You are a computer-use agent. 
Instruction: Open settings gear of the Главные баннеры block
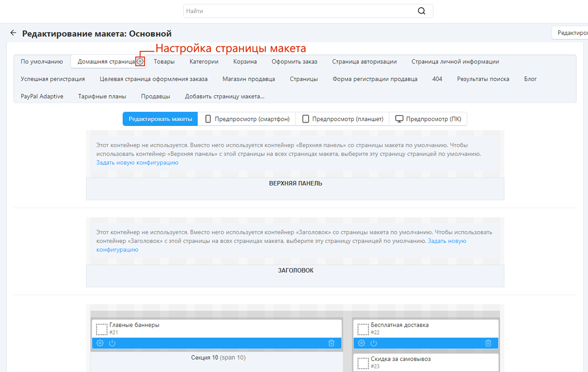pos(100,343)
